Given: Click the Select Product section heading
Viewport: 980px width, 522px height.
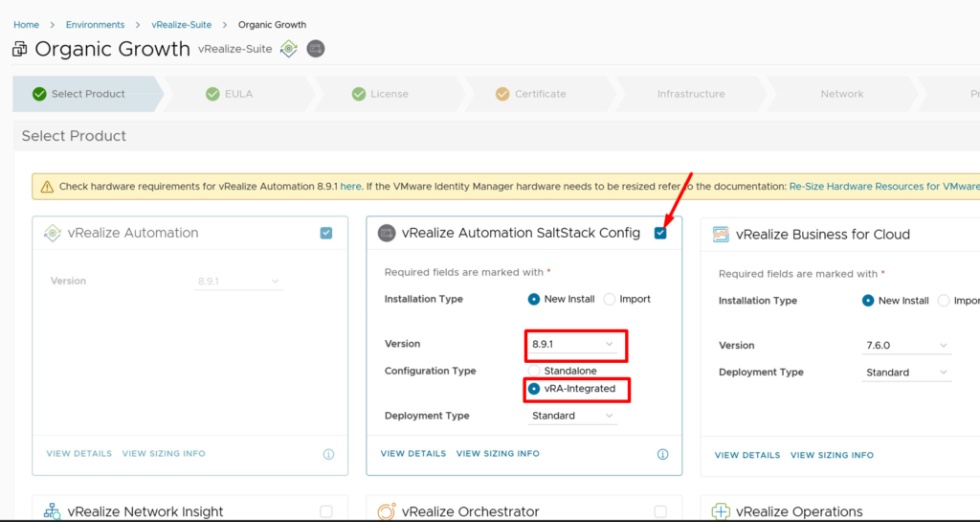Looking at the screenshot, I should point(74,136).
